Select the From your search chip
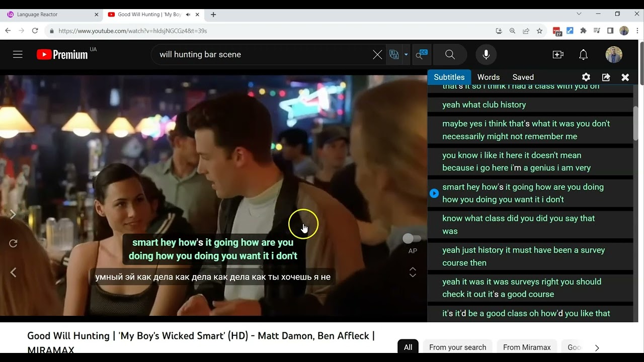Viewport: 644px width, 362px height. click(x=457, y=347)
